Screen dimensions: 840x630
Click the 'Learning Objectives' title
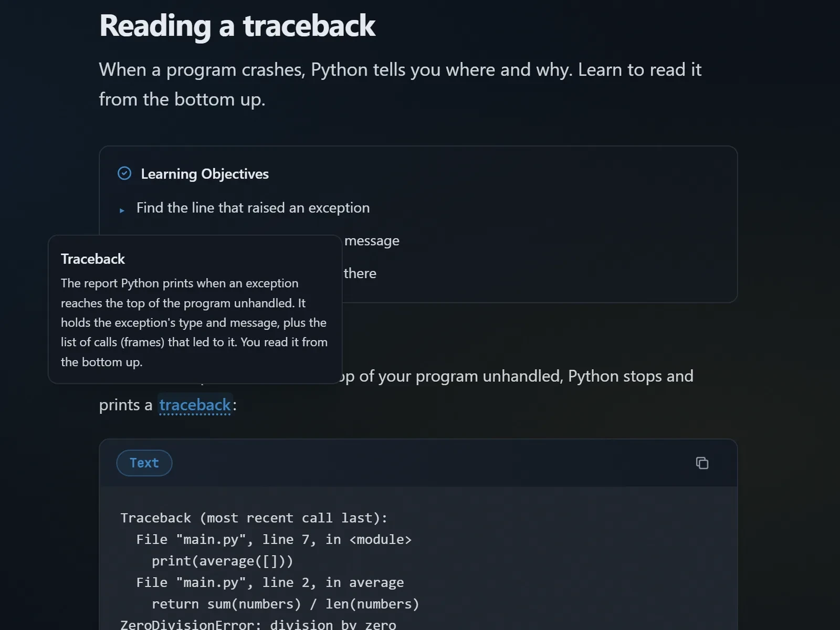pos(205,174)
